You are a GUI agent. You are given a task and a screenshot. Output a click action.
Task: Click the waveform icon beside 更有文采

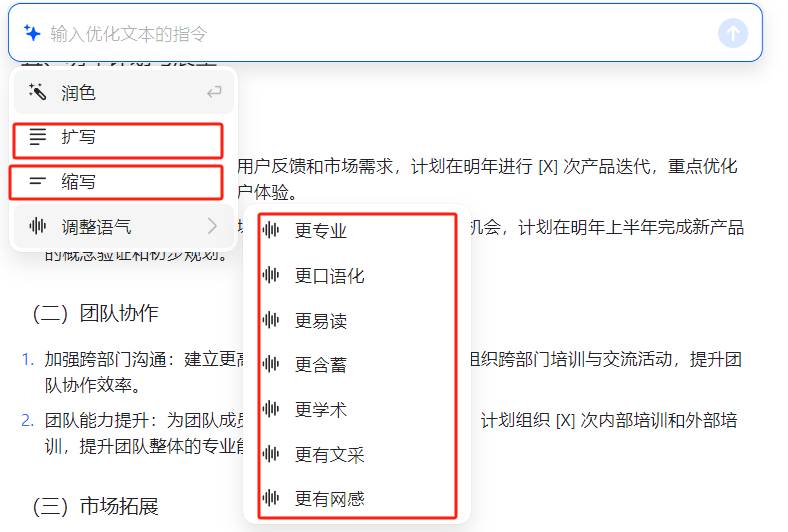pyautogui.click(x=271, y=454)
